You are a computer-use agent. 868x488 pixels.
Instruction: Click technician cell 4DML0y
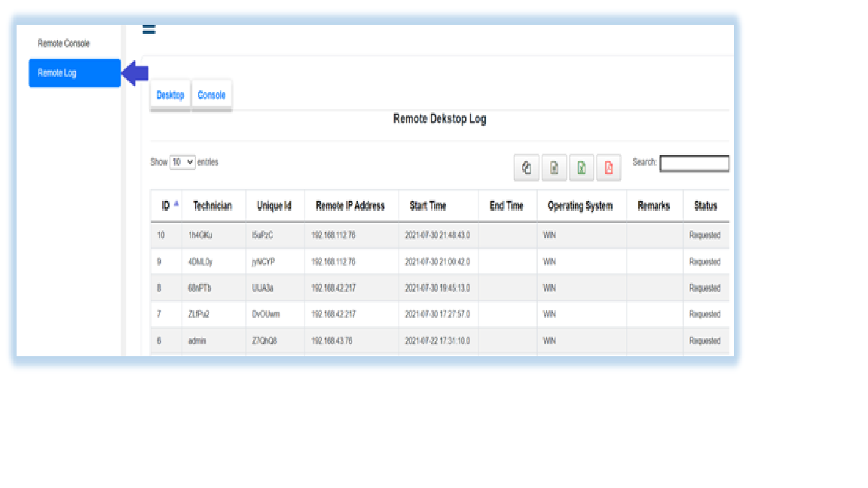pos(200,262)
